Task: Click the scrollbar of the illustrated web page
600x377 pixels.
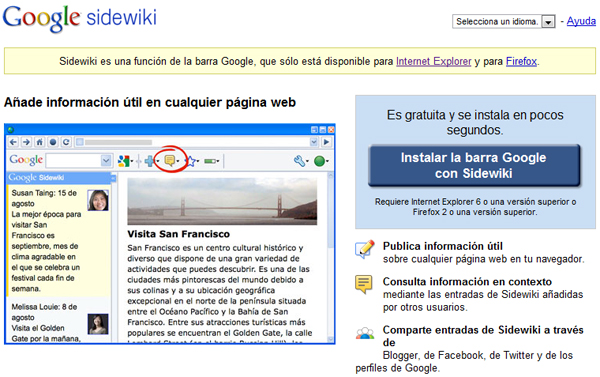Action: (x=331, y=257)
